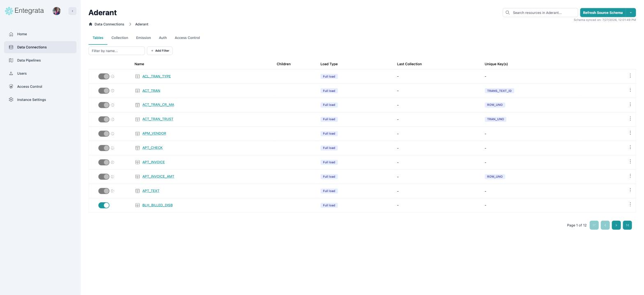Image resolution: width=644 pixels, height=295 pixels.
Task: Enable the APT_CHECK table toggle
Action: [104, 148]
